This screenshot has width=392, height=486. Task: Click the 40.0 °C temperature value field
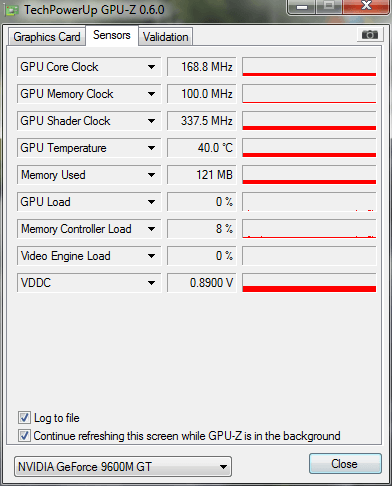tap(202, 148)
